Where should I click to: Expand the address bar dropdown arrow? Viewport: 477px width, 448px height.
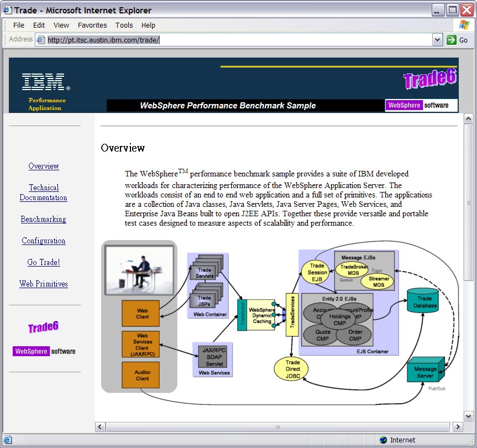tap(437, 40)
